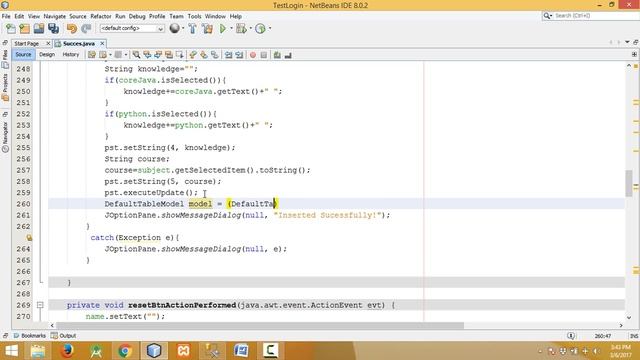
Task: Open the Navigator side panel
Action: click(x=5, y=136)
